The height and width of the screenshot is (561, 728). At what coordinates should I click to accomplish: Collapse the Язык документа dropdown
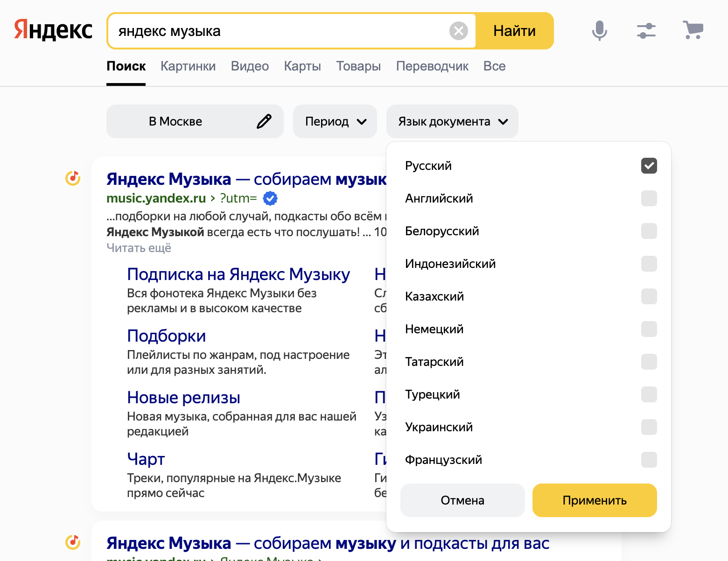point(452,121)
